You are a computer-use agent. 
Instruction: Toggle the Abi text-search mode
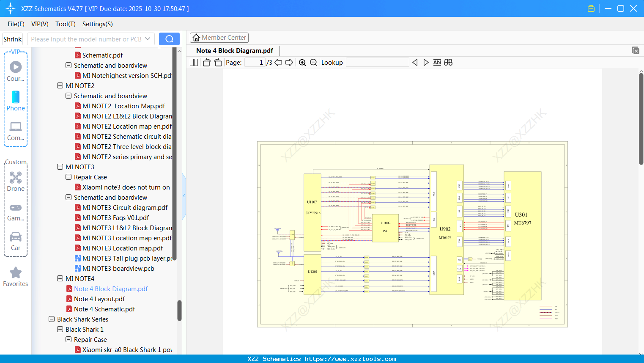pyautogui.click(x=437, y=62)
